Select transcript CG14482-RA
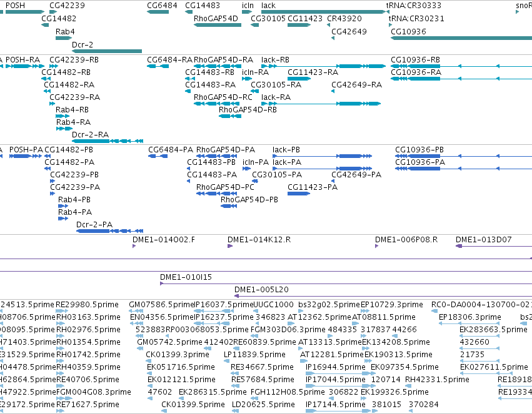Image resolution: width=532 pixels, height=414 pixels. coord(47,91)
